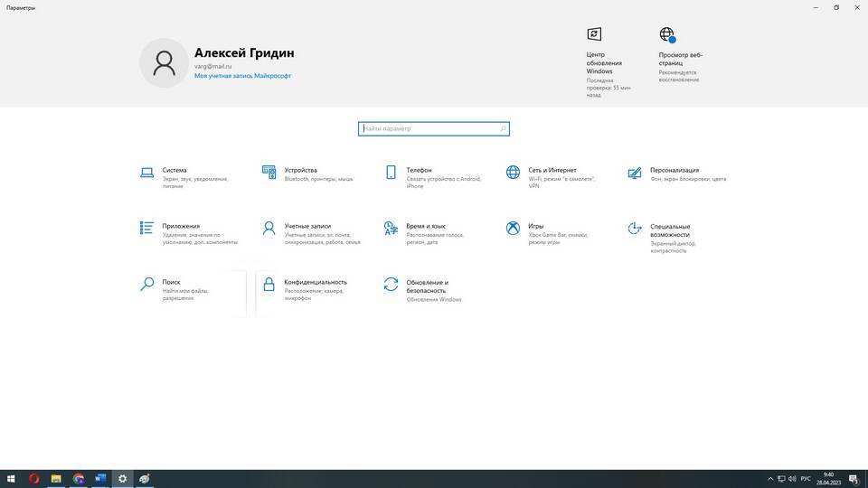
Task: Open Время и язык settings
Action: pos(425,227)
